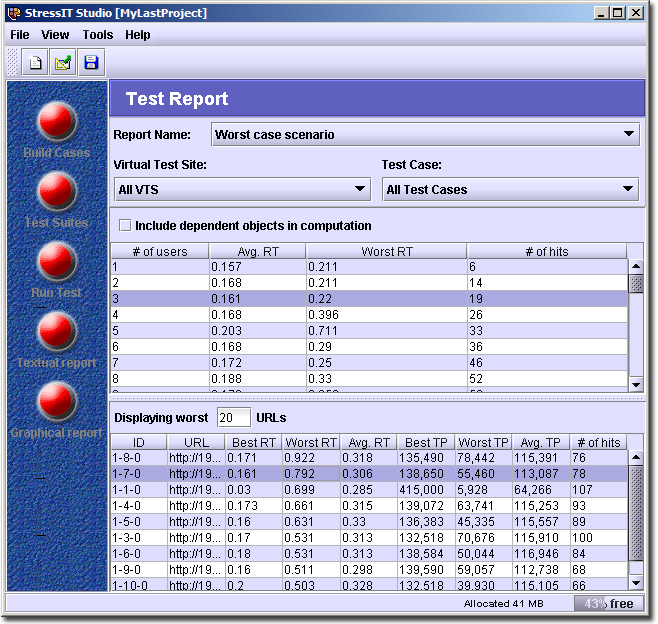Open the Tools menu
This screenshot has width=658, height=624.
(x=98, y=35)
